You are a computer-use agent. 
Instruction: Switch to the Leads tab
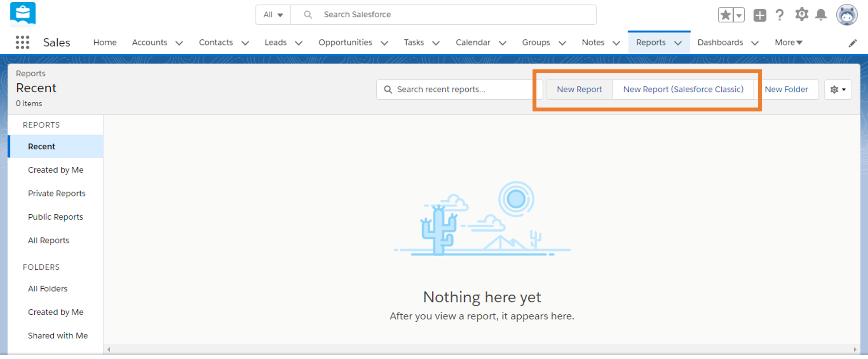click(276, 42)
